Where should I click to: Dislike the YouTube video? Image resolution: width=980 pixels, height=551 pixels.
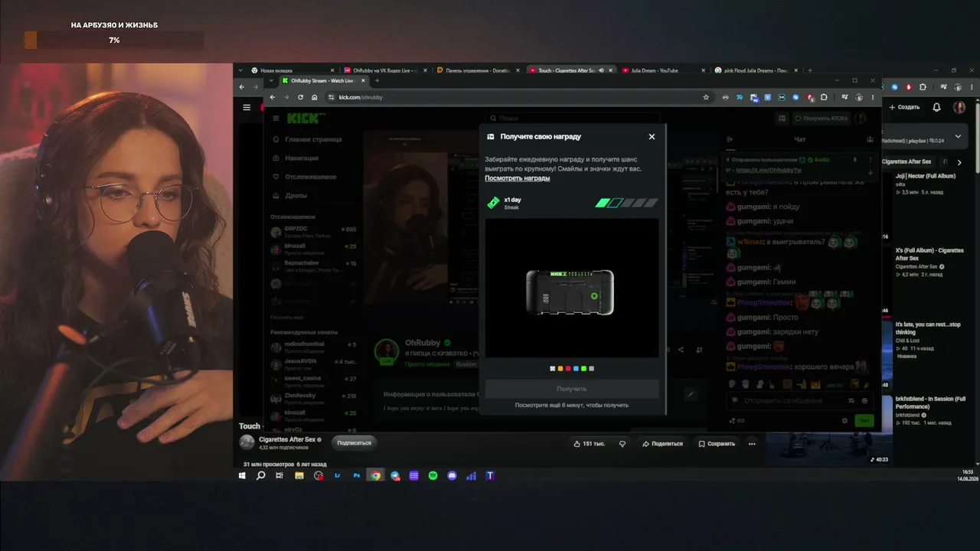tap(622, 443)
